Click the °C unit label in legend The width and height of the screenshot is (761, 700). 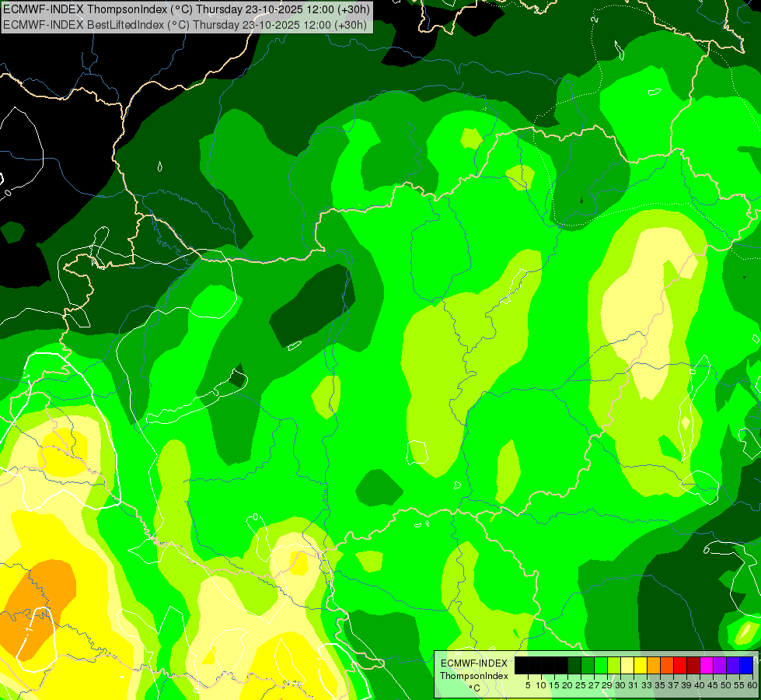pos(475,688)
